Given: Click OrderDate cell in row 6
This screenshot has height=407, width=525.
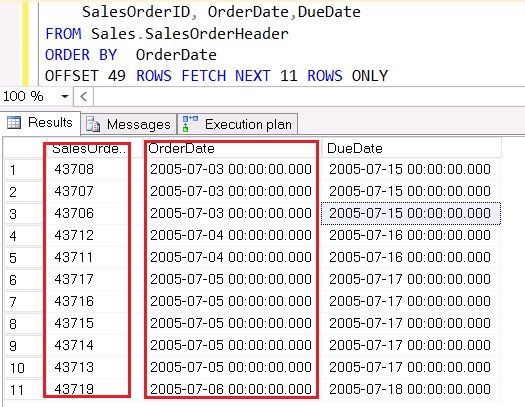Looking at the screenshot, I should click(x=231, y=279).
